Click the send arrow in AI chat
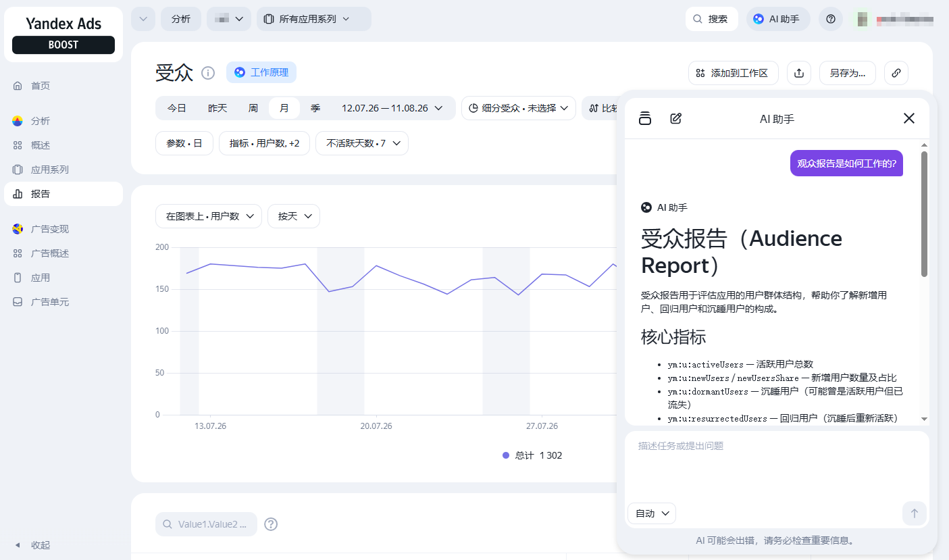 click(x=915, y=513)
